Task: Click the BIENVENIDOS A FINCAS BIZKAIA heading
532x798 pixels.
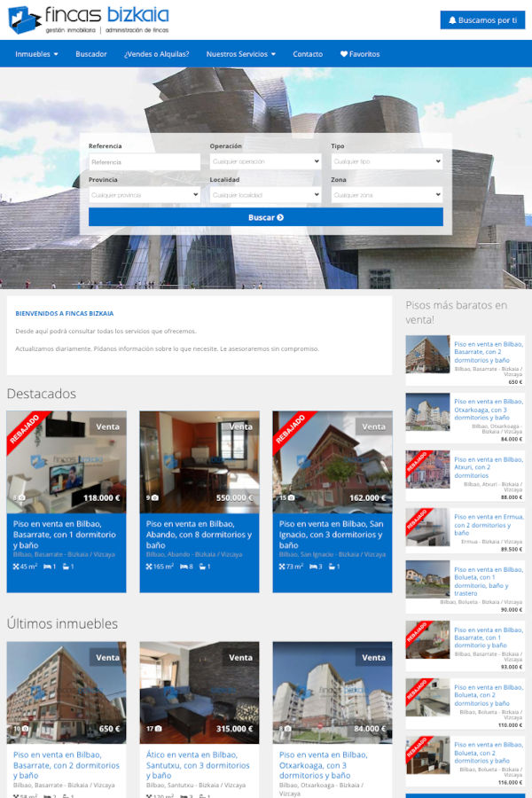Action: coord(64,314)
